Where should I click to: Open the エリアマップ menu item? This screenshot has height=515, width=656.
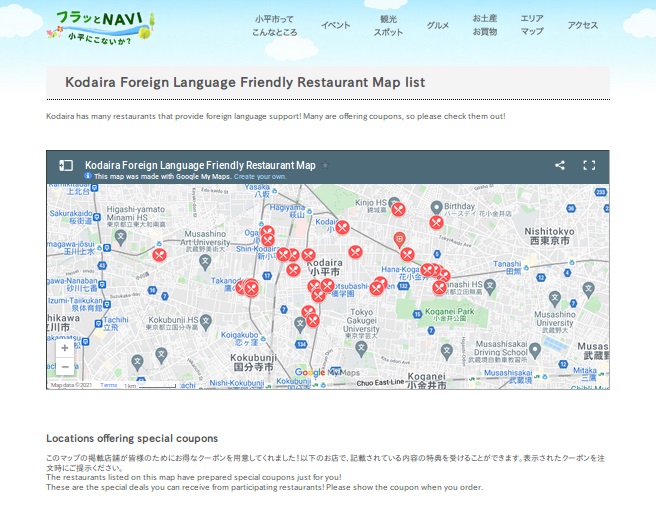coord(532,25)
